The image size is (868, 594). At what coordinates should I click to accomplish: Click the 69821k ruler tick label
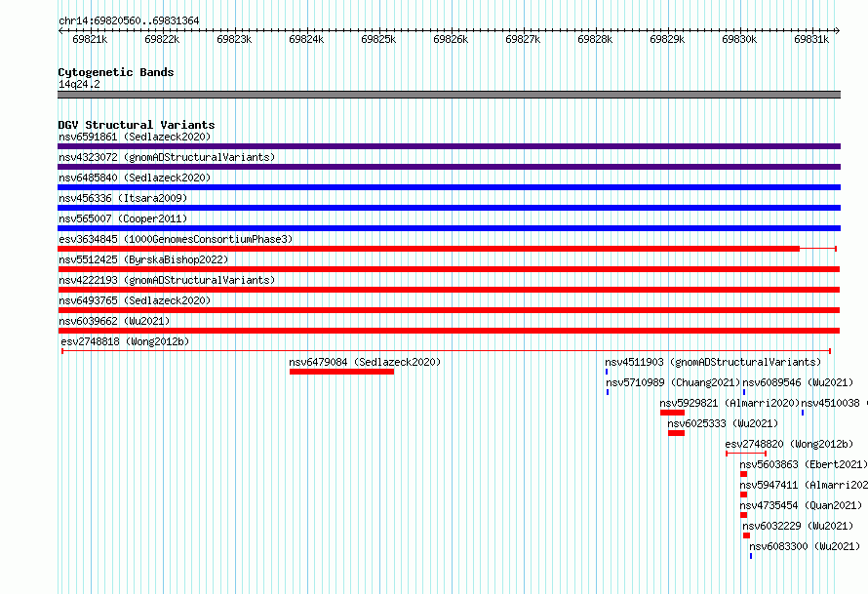pyautogui.click(x=91, y=39)
